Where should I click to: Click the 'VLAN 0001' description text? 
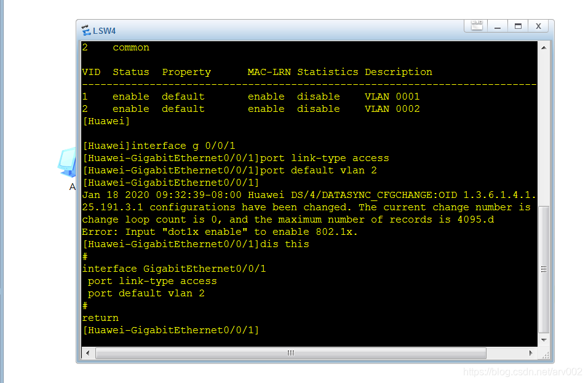(392, 97)
